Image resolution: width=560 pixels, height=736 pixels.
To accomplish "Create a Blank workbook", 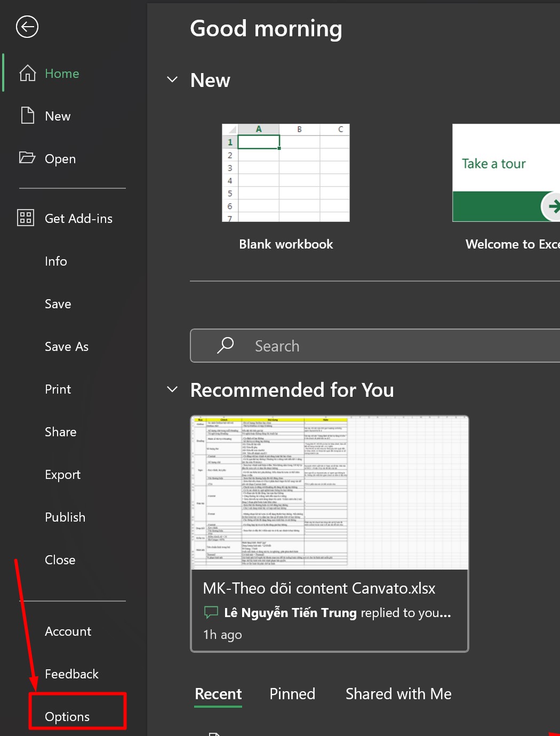I will (286, 173).
